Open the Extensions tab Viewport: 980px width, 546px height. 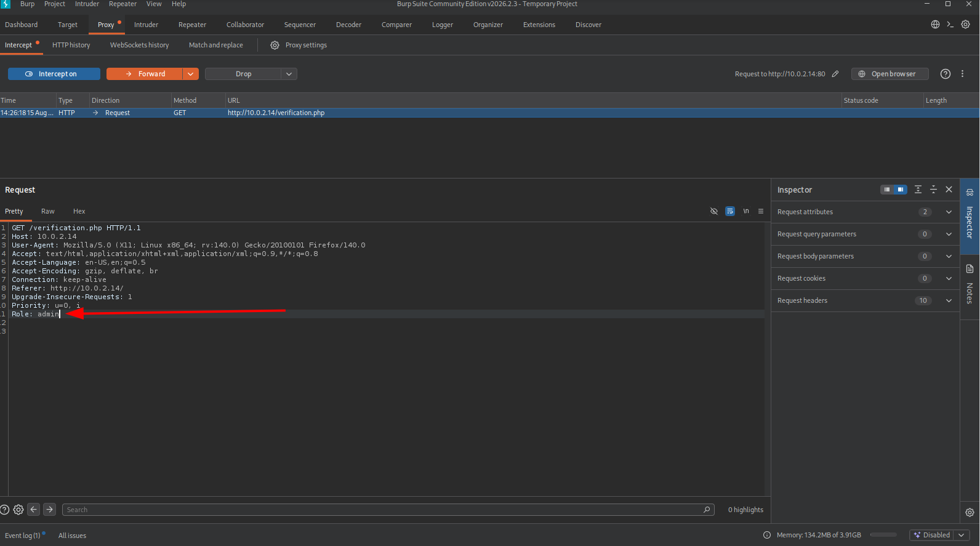pyautogui.click(x=539, y=25)
